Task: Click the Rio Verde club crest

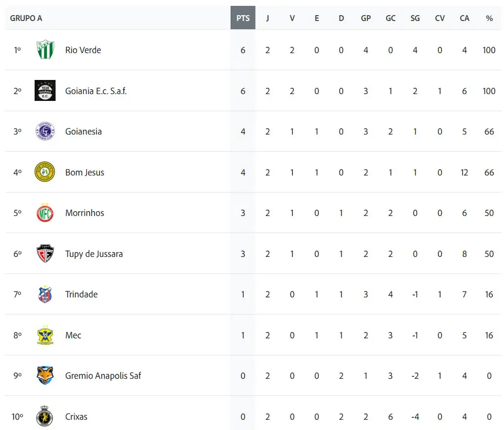Action: (45, 50)
